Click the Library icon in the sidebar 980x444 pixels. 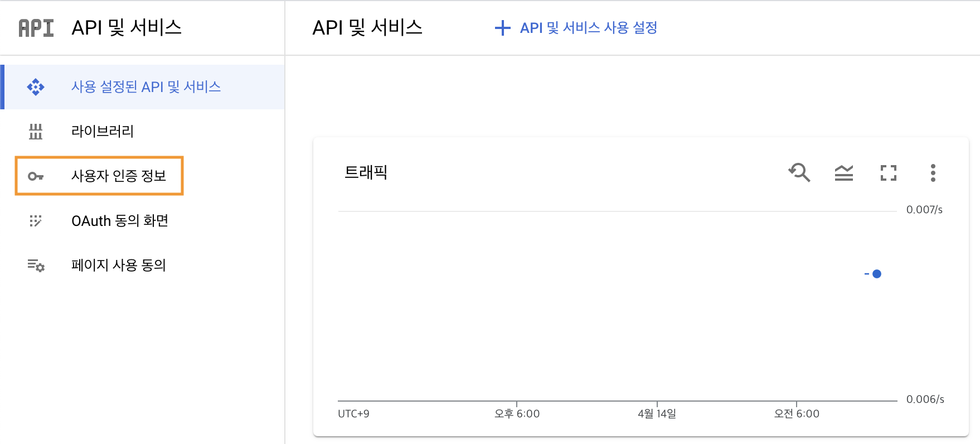36,132
